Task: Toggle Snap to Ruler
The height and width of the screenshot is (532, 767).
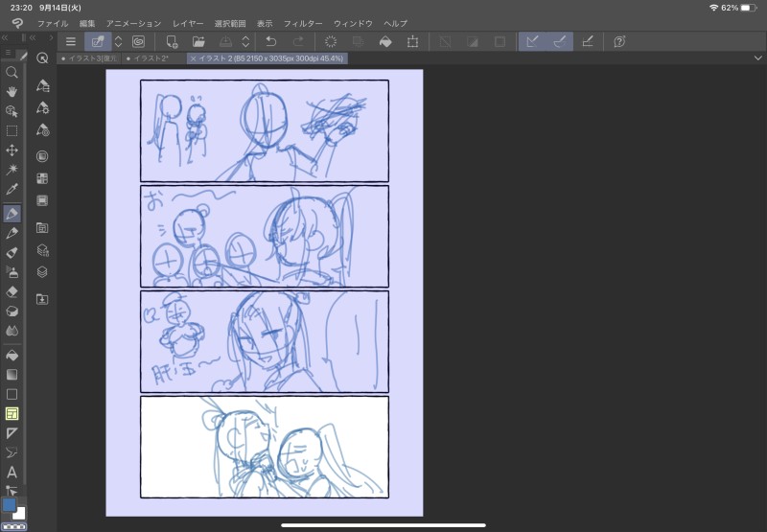Action: point(532,41)
